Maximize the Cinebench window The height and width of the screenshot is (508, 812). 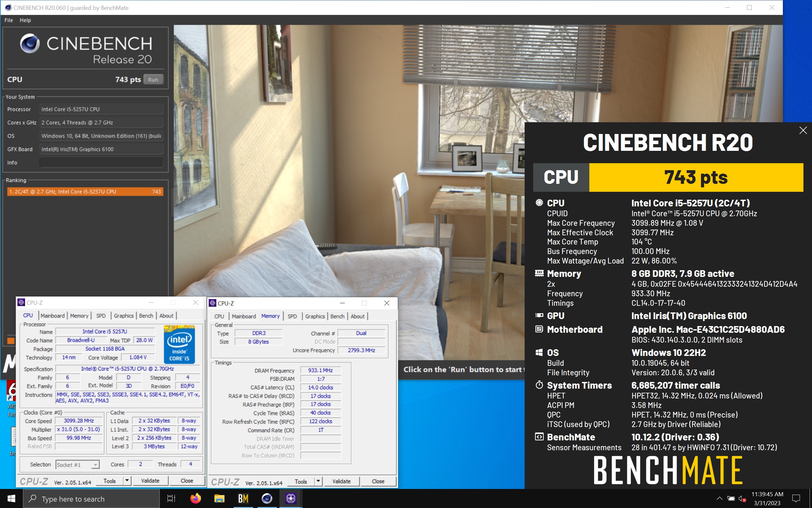point(749,7)
